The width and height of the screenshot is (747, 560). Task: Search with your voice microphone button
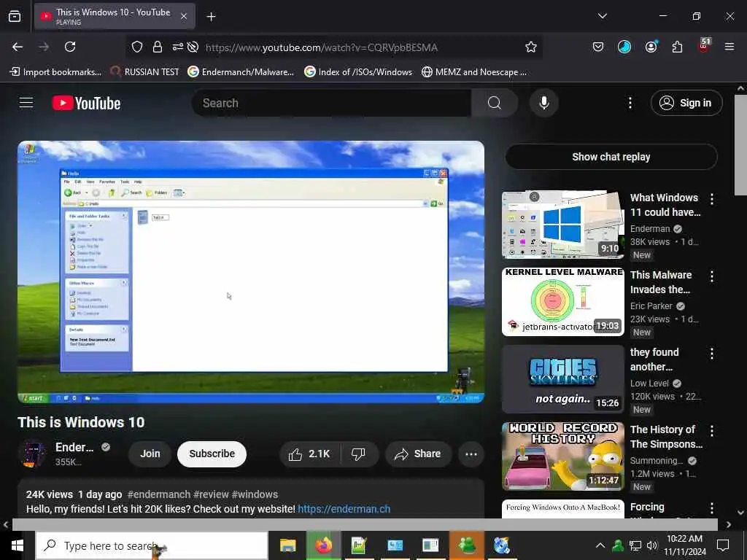[x=543, y=103]
